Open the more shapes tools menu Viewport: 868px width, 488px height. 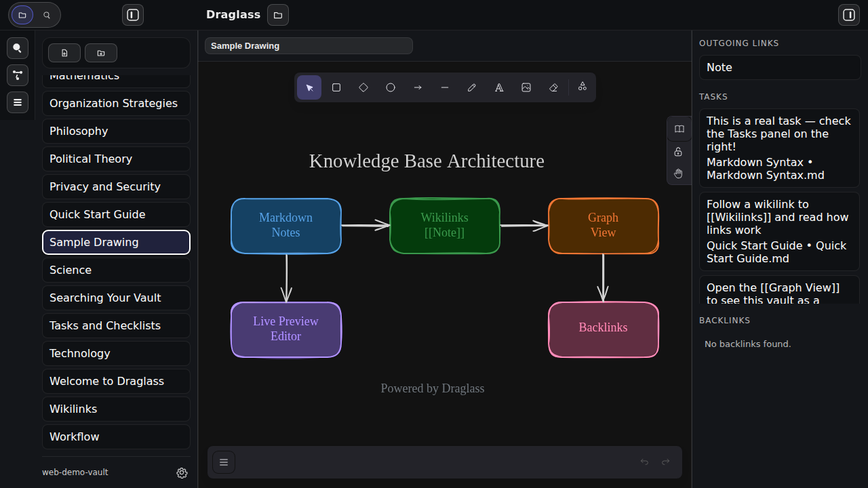coord(583,87)
